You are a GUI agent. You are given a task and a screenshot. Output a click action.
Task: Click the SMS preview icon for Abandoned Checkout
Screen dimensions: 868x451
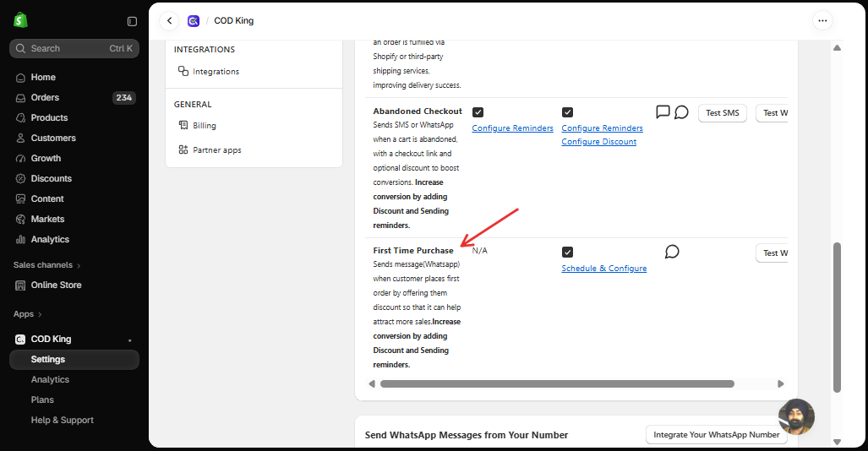click(663, 111)
